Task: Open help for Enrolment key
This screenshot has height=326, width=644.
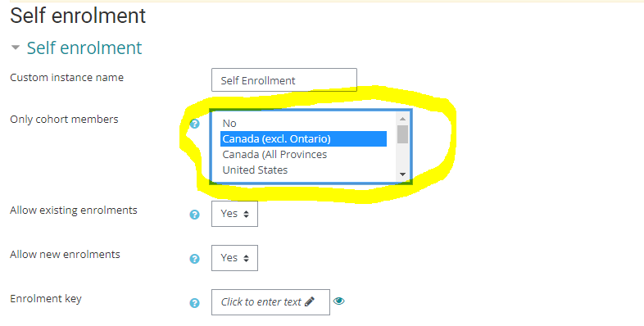Action: pos(195,303)
